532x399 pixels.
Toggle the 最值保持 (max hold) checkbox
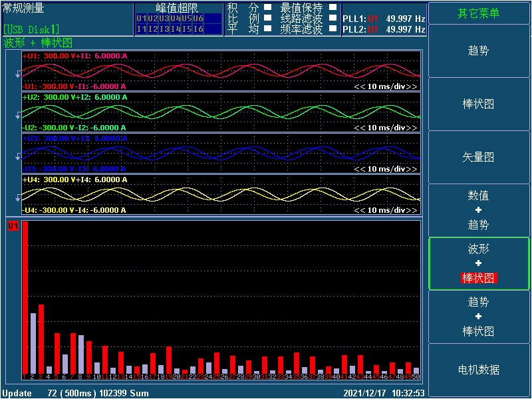pos(333,8)
